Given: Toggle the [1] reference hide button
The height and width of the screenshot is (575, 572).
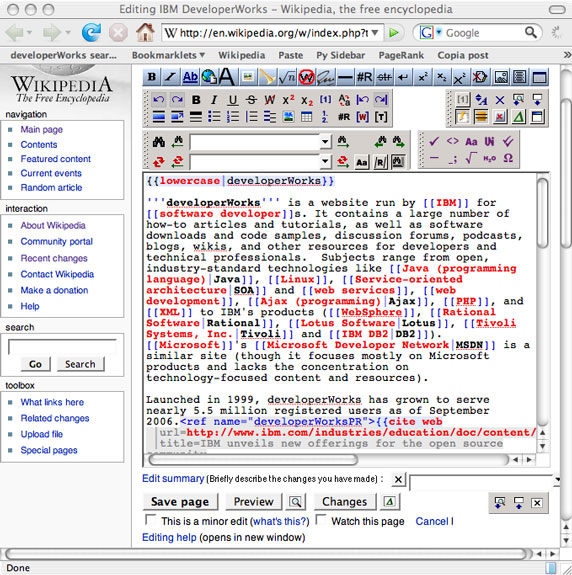Looking at the screenshot, I should [462, 99].
